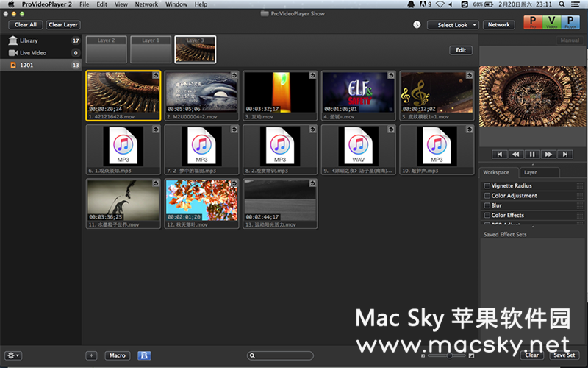Select Live Video in the sidebar
588x368 pixels.
pos(41,53)
